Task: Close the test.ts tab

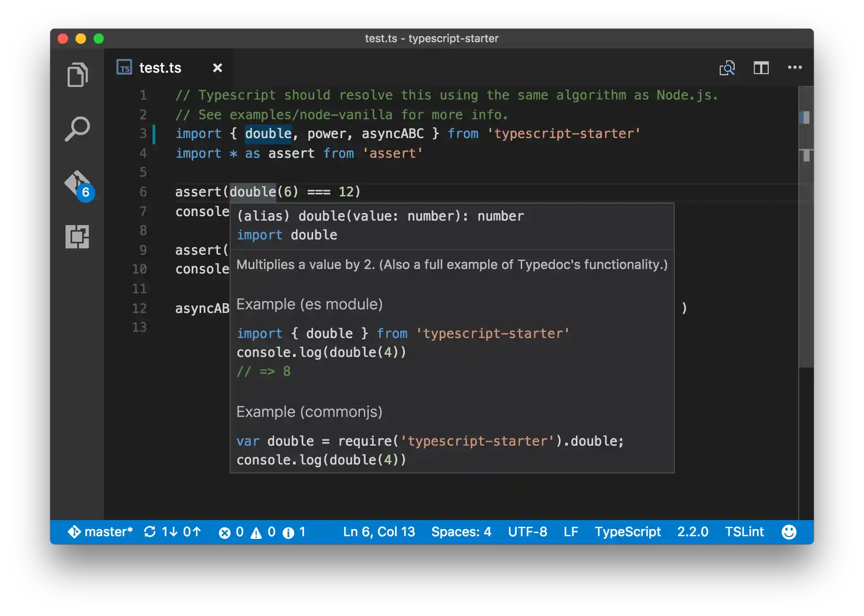Action: point(217,68)
